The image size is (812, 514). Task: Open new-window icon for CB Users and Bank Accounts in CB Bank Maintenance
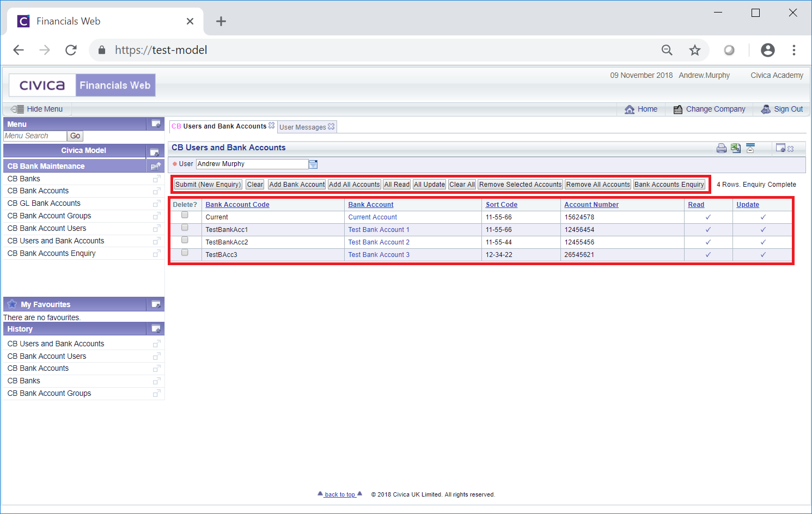(157, 241)
